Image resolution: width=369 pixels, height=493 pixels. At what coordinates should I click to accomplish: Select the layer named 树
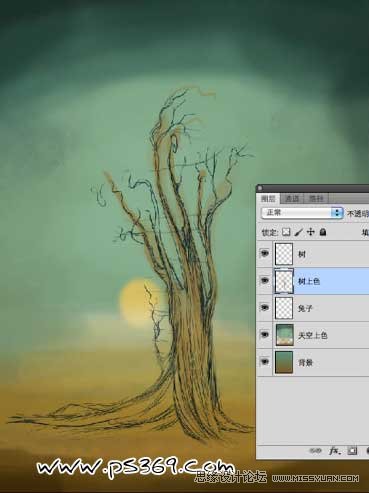pos(302,254)
